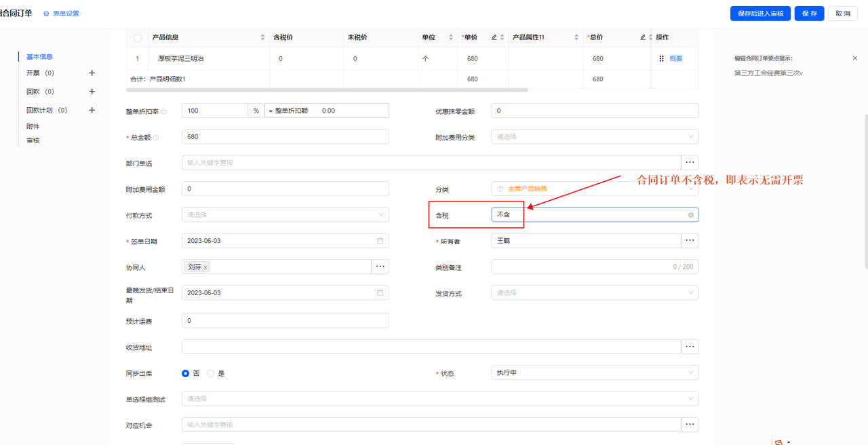
Task: Click the 保存 button
Action: (x=809, y=14)
